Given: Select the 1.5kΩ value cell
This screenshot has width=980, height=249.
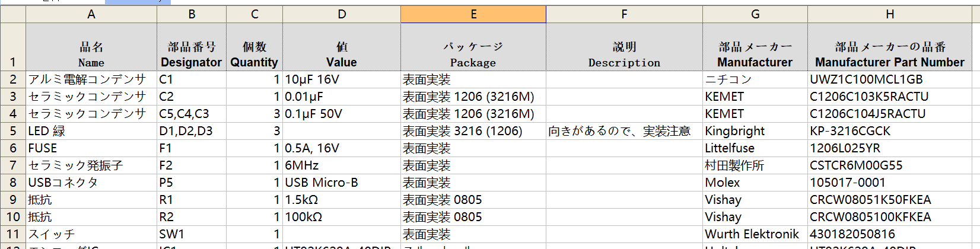Looking at the screenshot, I should pos(342,200).
